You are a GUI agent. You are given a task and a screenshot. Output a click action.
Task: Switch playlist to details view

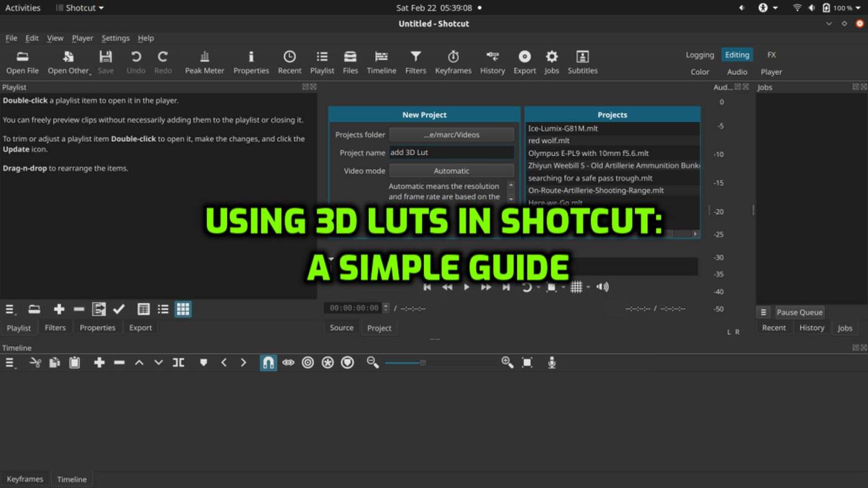[x=143, y=309]
